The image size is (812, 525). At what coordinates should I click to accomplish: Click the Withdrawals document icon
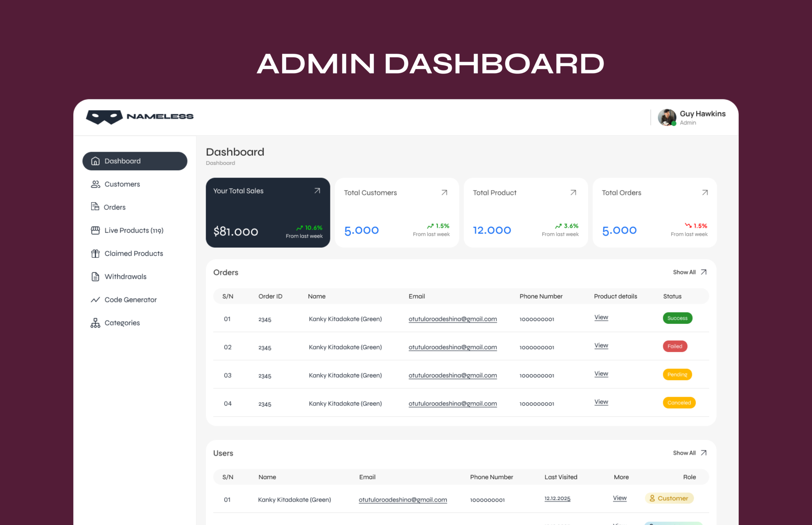pos(95,277)
